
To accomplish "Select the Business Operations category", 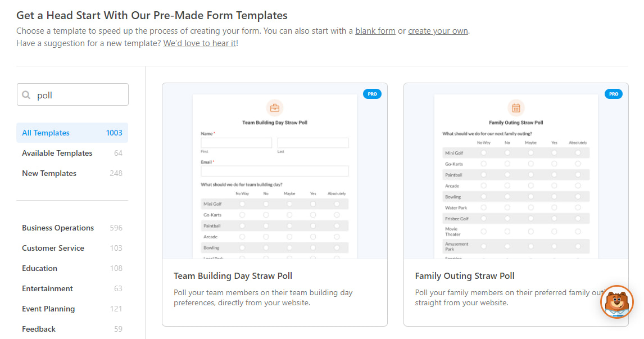I will click(x=58, y=228).
